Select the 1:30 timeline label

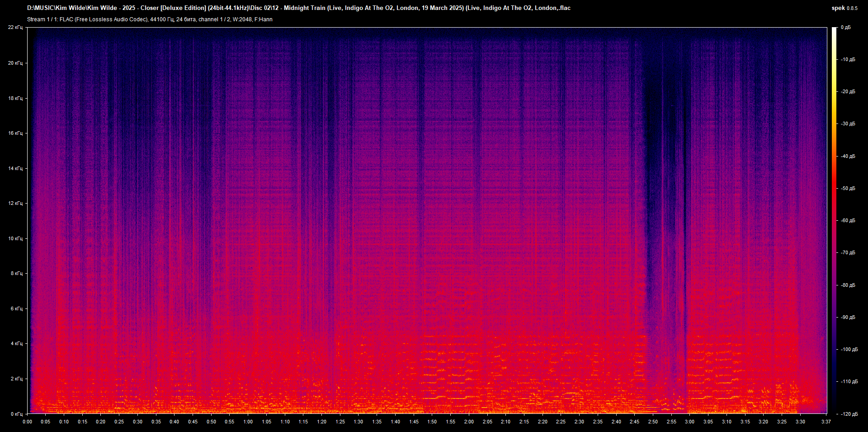(358, 422)
